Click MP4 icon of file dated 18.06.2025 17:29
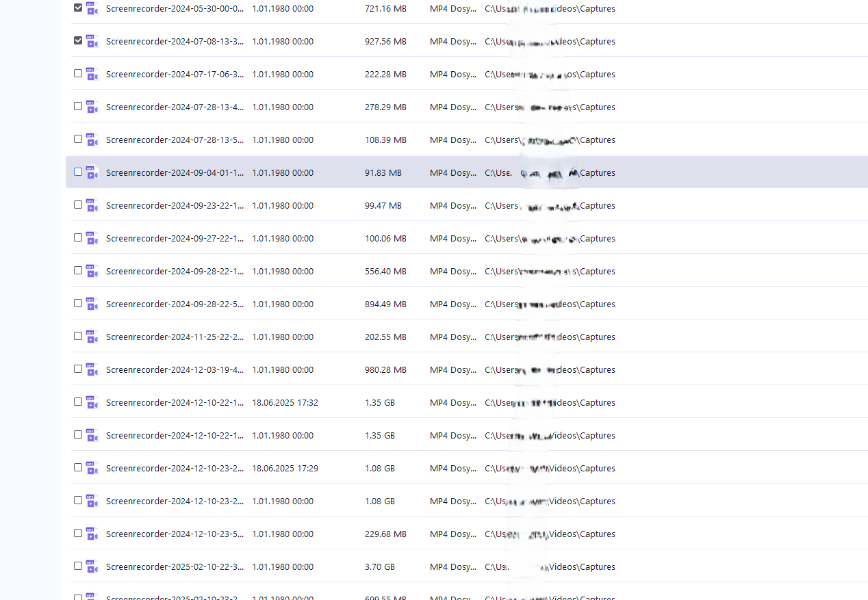Image resolution: width=868 pixels, height=600 pixels. coord(92,468)
